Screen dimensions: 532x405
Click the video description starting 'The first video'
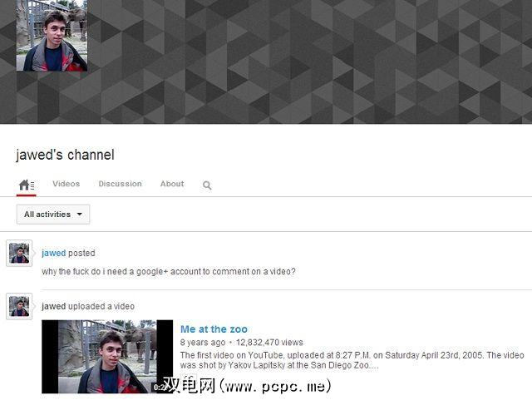click(352, 360)
